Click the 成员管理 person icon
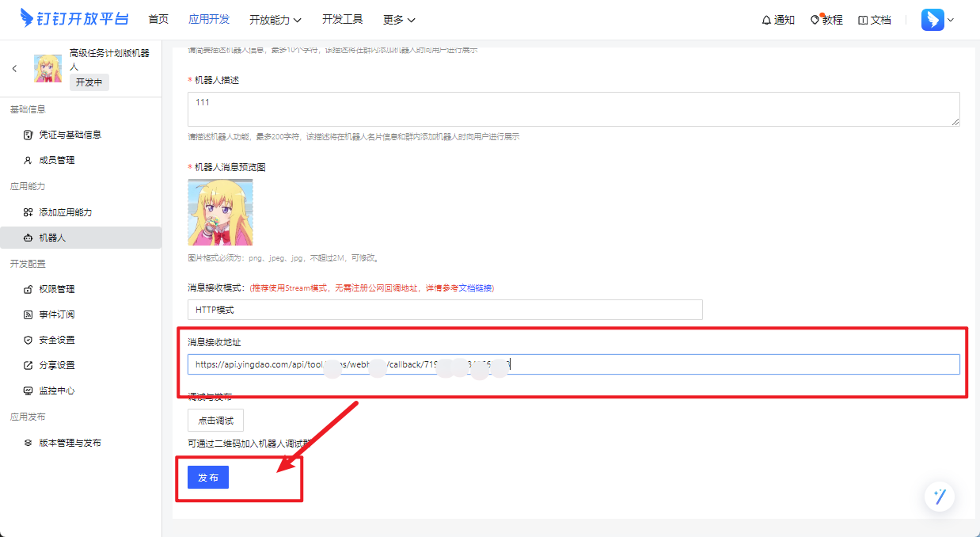The image size is (980, 537). [x=28, y=160]
